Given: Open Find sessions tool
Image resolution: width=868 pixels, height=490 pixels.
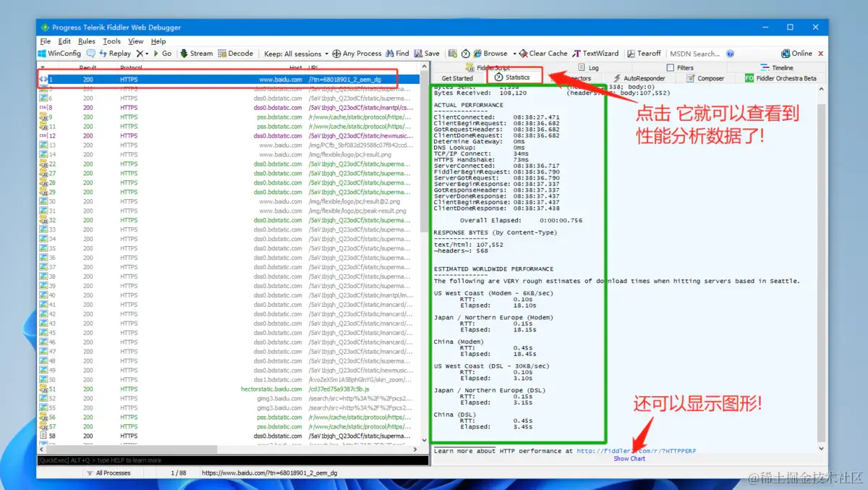Looking at the screenshot, I should (397, 54).
